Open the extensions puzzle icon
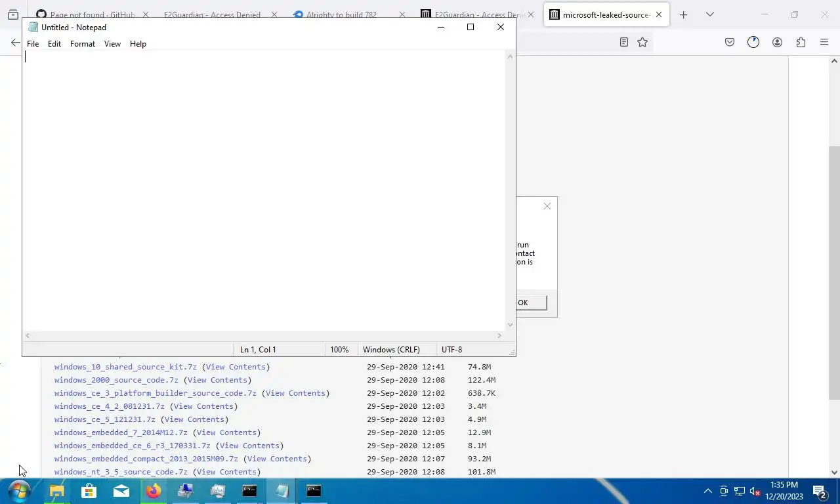Image resolution: width=840 pixels, height=504 pixels. coord(801,42)
